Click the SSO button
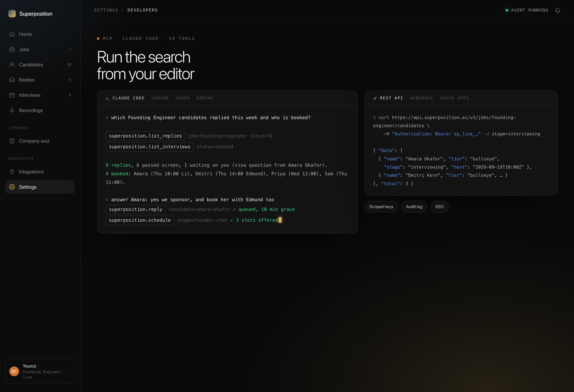Viewport: 574px width, 392px height. point(439,207)
